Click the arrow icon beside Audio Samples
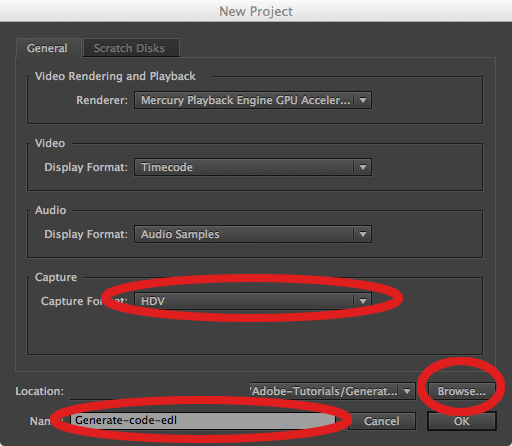Screen dimensions: 512x446 363,234
